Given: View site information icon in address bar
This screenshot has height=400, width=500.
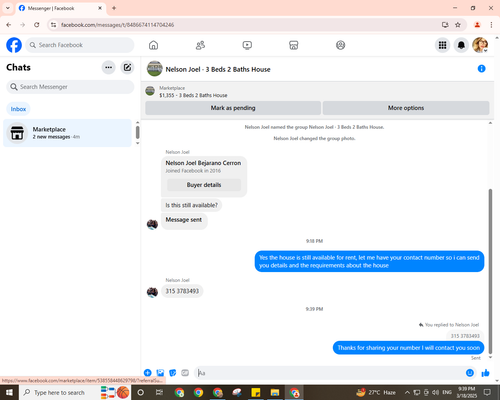Looking at the screenshot, I should click(x=53, y=25).
